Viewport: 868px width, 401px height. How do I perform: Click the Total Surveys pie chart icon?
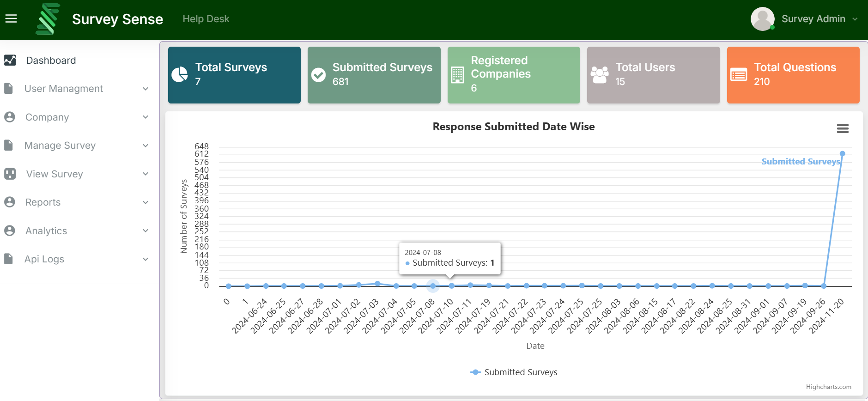tap(180, 74)
